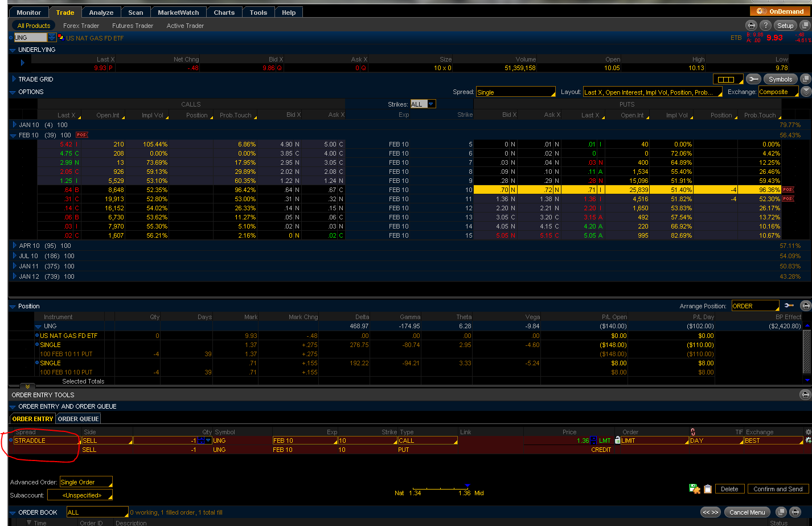Image resolution: width=812 pixels, height=526 pixels.
Task: Collapse the FEB 10 expiration row
Action: click(14, 135)
